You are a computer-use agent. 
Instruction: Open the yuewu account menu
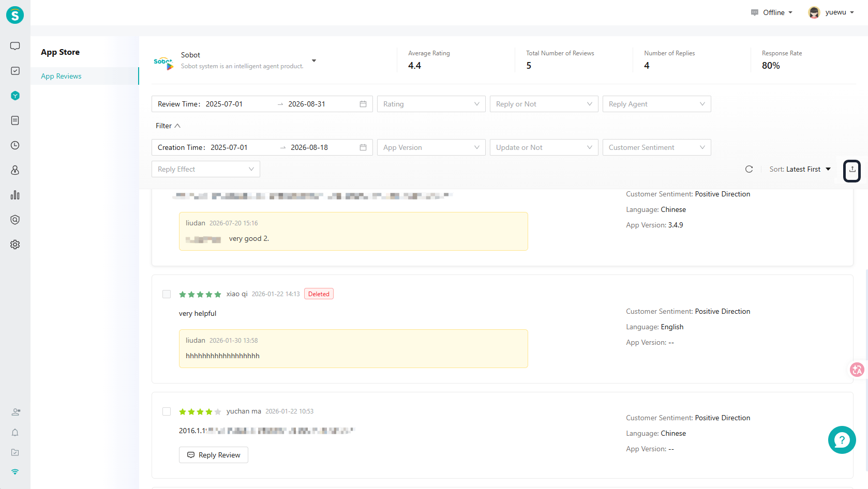tap(831, 12)
